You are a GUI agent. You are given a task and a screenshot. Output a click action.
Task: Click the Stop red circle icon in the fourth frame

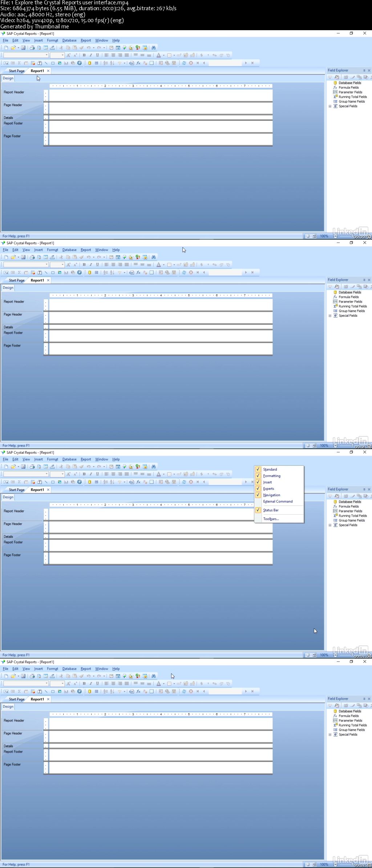[x=191, y=691]
